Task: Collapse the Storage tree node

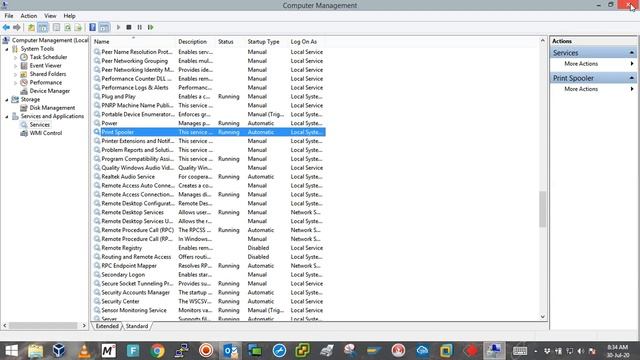Action: click(7, 100)
